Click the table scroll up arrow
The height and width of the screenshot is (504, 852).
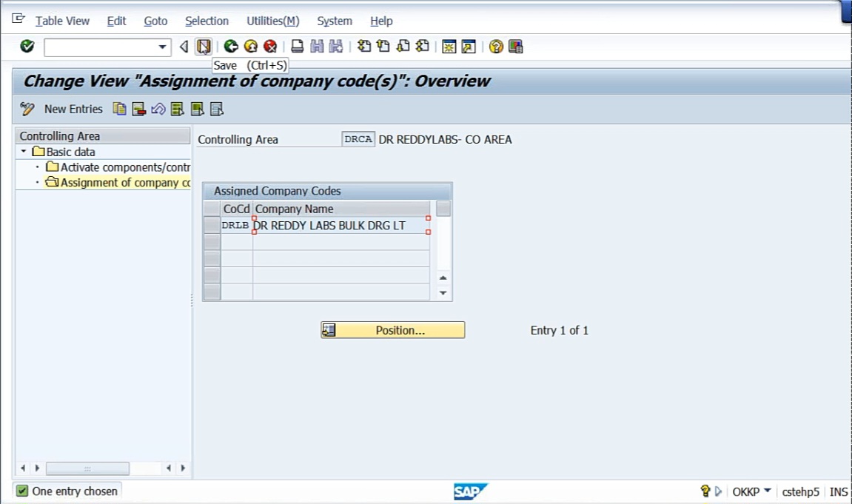click(443, 278)
